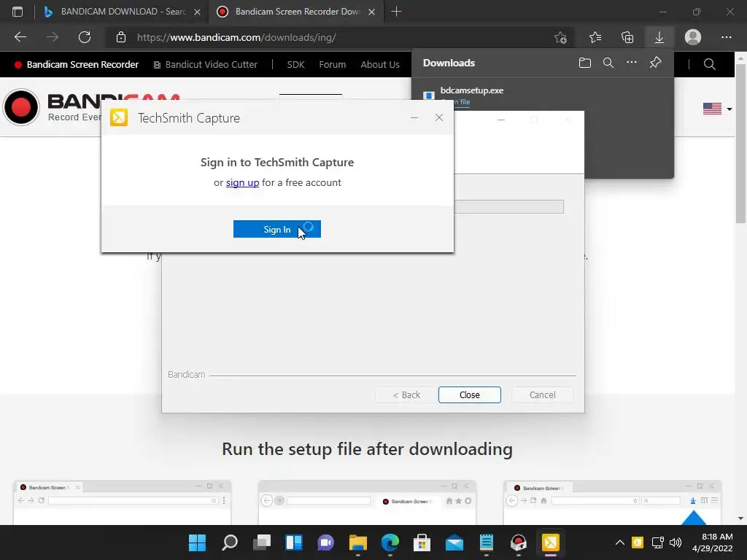Open Task View on taskbar
This screenshot has width=747, height=560.
(262, 542)
